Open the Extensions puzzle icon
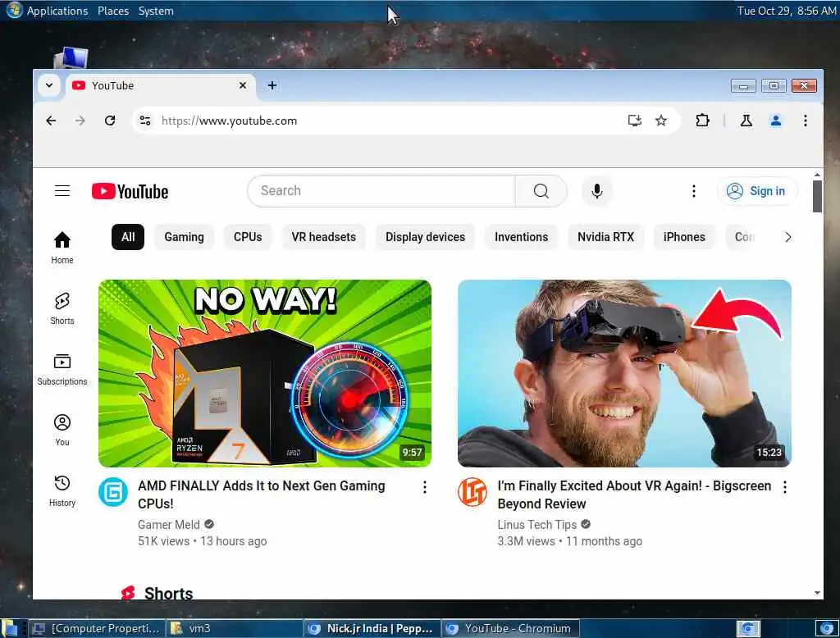Viewport: 840px width, 638px height. coord(702,121)
